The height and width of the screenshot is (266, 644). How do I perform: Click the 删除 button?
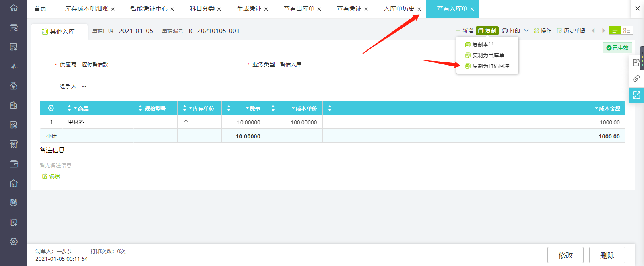click(x=607, y=255)
